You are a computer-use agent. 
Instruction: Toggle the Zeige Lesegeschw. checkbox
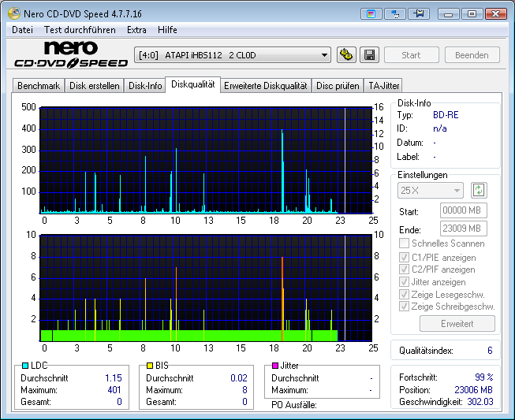tap(404, 295)
